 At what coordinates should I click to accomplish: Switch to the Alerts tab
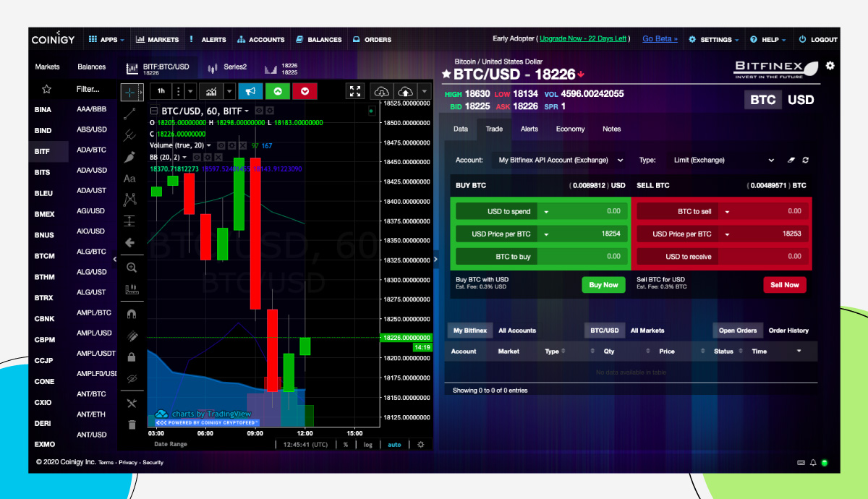[x=529, y=129]
